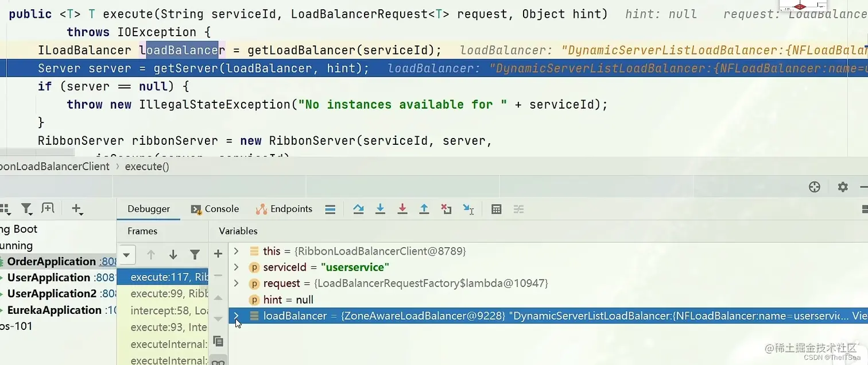Screen dimensions: 868x365
Task: Click the getLoadBalancer call in the code
Action: click(301, 51)
